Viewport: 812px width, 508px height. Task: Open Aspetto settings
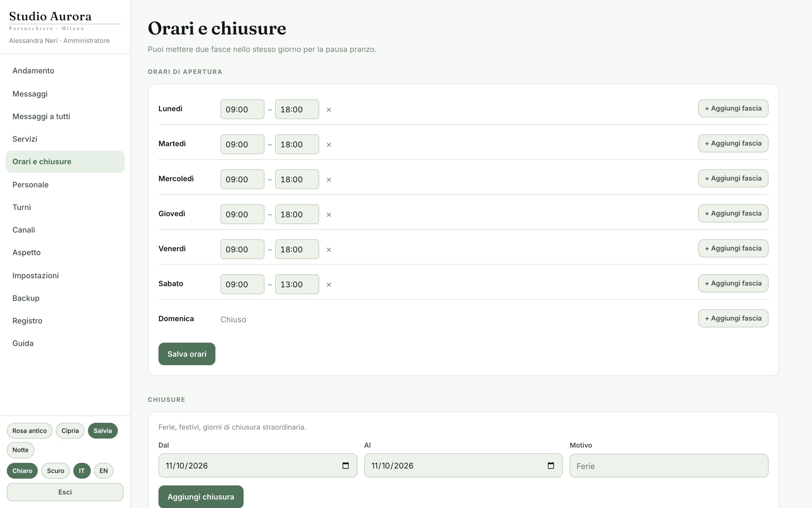coord(65,252)
